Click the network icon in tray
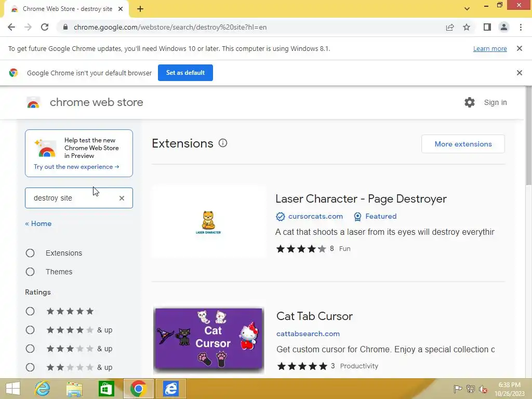Screen dimensions: 532x399 click(x=471, y=389)
